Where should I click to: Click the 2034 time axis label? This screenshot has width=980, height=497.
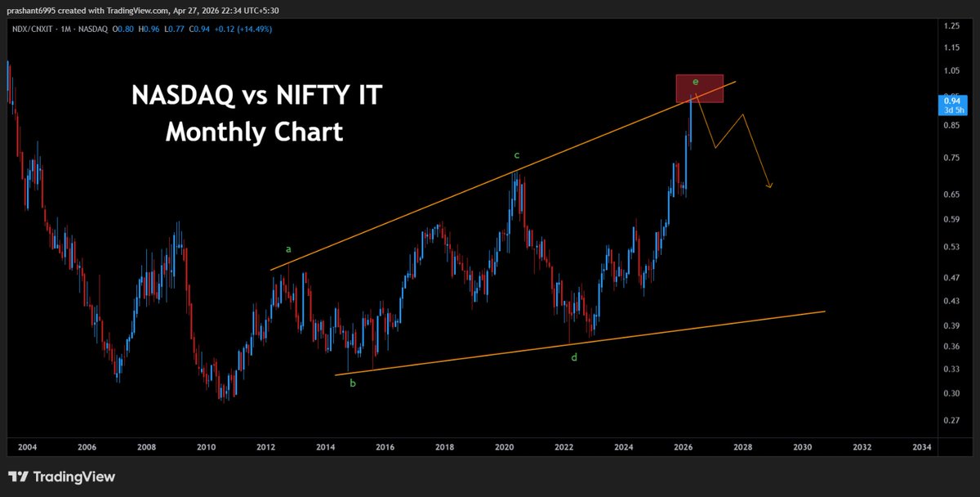point(922,447)
